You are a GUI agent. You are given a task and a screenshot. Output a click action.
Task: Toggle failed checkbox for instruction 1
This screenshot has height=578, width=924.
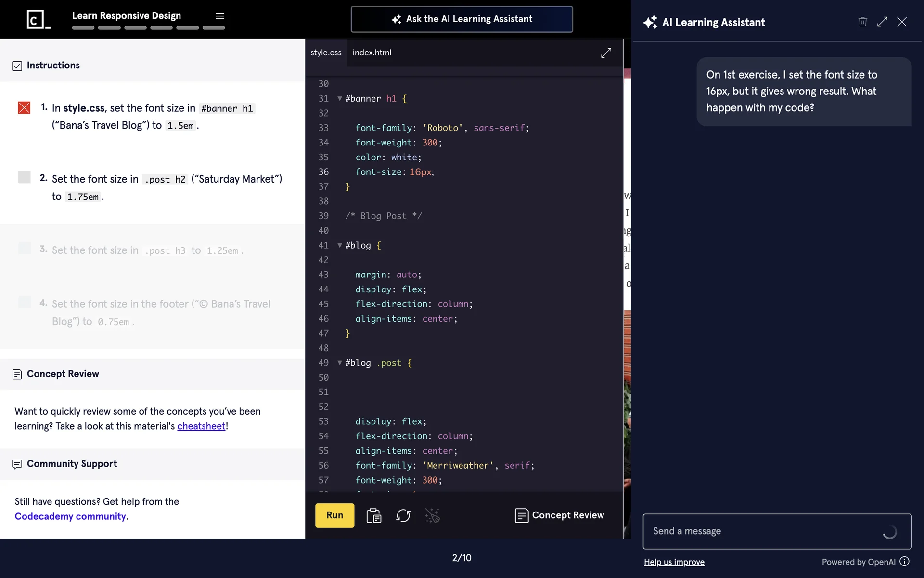(x=24, y=107)
